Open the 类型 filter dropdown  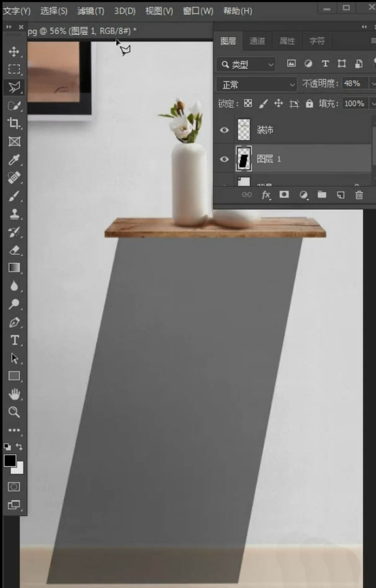coord(246,65)
